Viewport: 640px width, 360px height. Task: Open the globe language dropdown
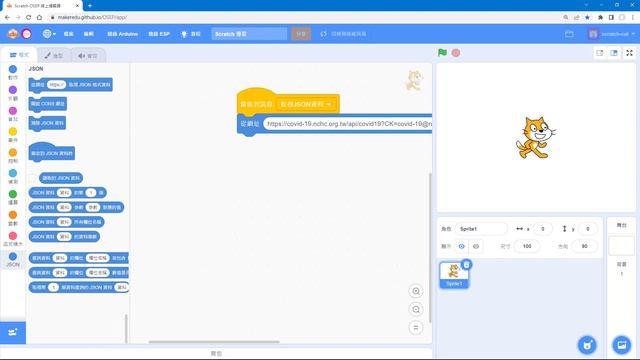(49, 34)
